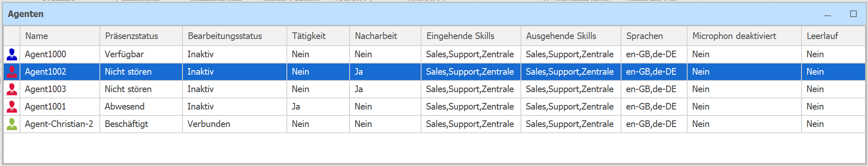Click Nicht stören status of Agent1003

tap(128, 89)
